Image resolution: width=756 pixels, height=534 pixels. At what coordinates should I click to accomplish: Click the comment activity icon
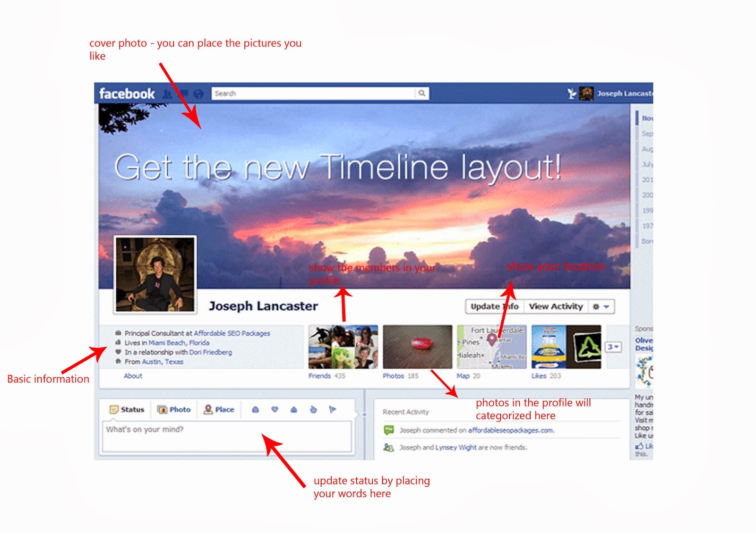coord(389,430)
